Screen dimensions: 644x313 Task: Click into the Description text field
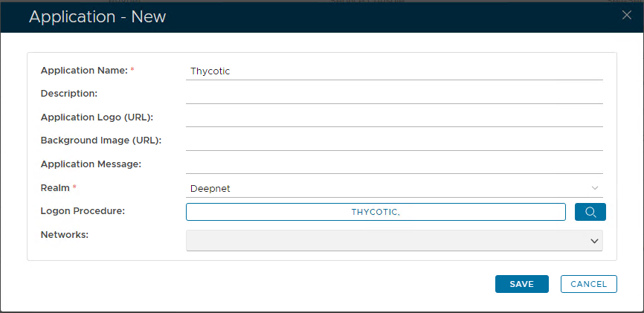pyautogui.click(x=394, y=94)
